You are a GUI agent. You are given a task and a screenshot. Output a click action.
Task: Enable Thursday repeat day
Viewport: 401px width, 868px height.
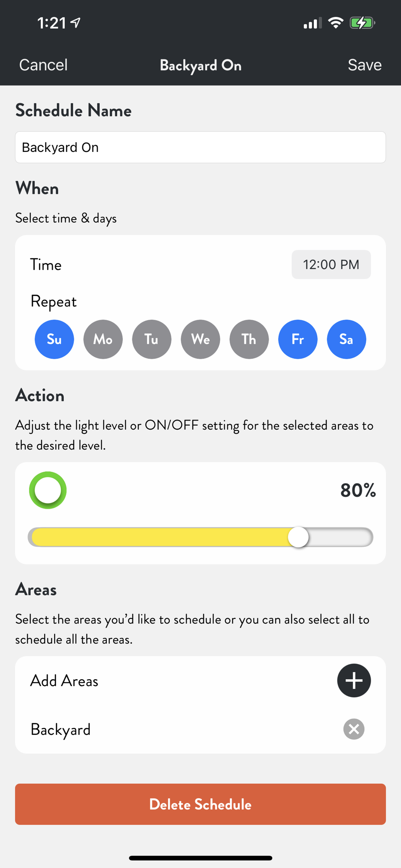[x=249, y=339]
